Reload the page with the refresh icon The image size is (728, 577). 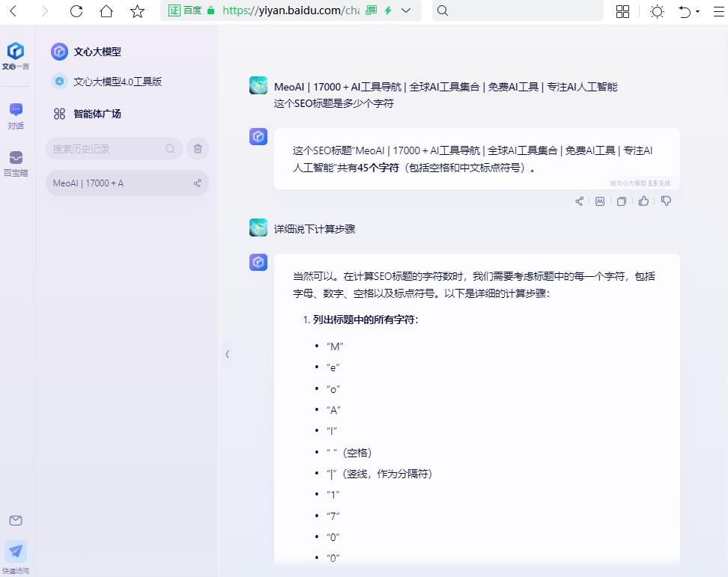[x=76, y=10]
